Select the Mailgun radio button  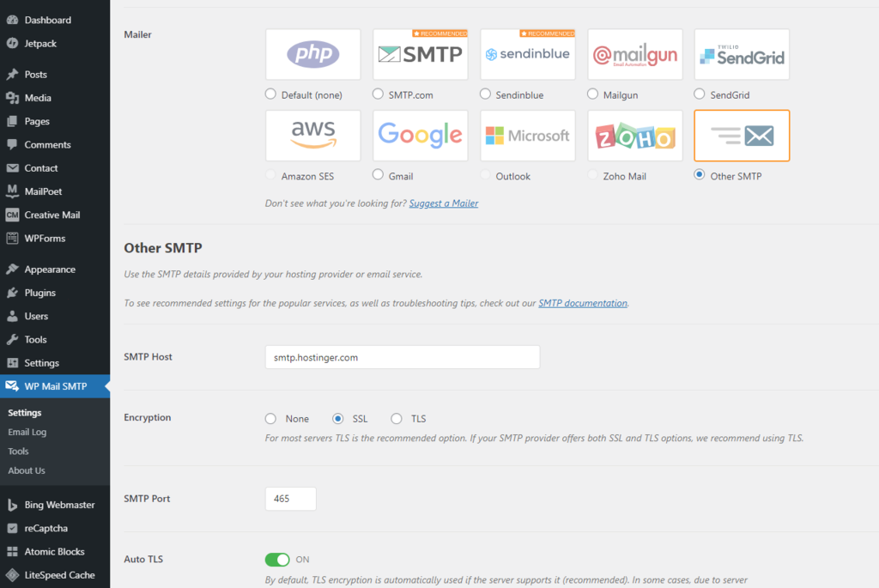pyautogui.click(x=592, y=94)
